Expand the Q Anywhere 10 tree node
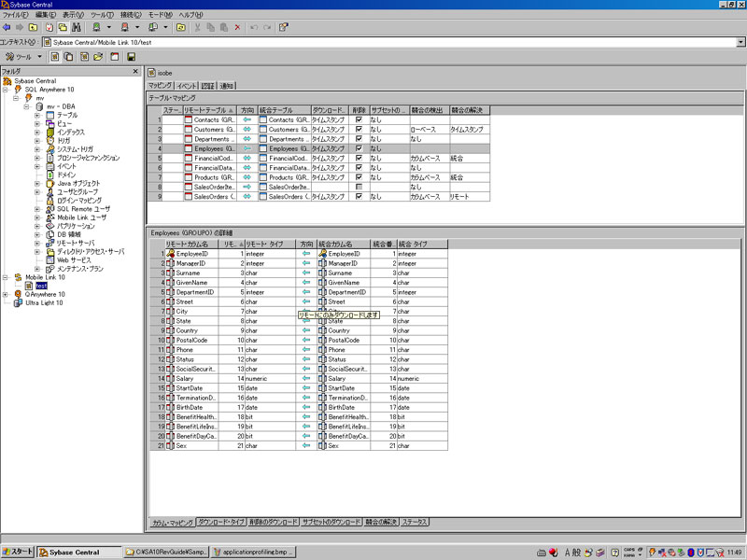The image size is (747, 560). coord(6,294)
